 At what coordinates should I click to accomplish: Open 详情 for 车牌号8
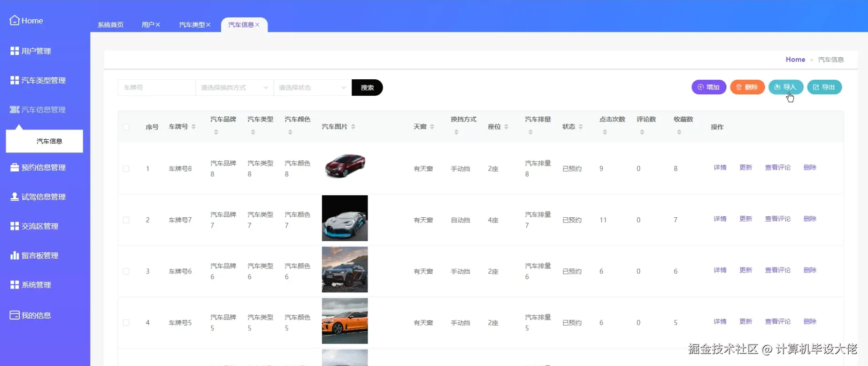(720, 167)
